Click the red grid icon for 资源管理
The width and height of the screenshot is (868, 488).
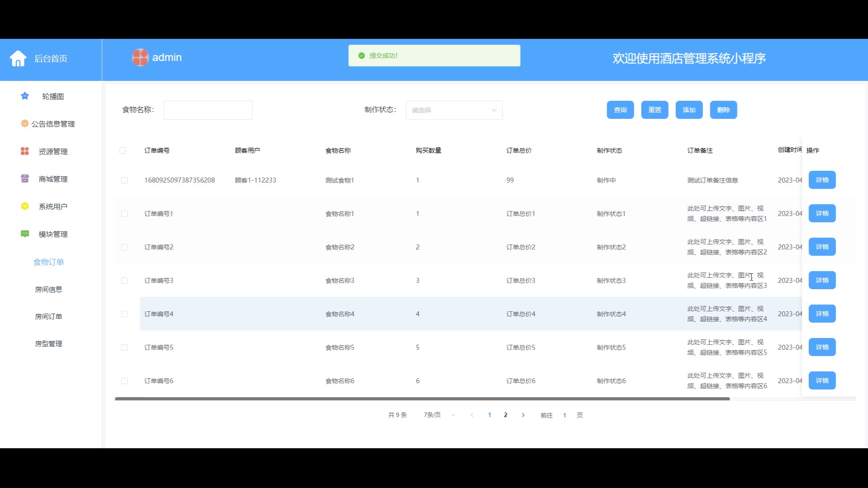click(25, 151)
